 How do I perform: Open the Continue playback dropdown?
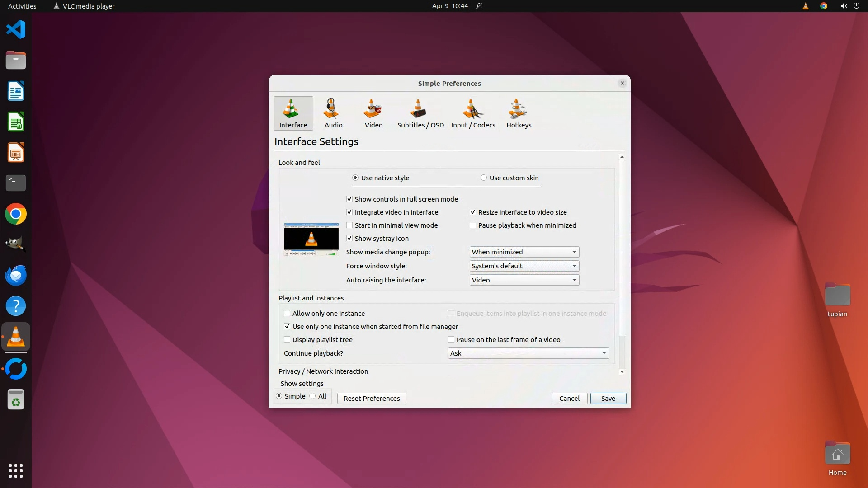[x=528, y=353]
